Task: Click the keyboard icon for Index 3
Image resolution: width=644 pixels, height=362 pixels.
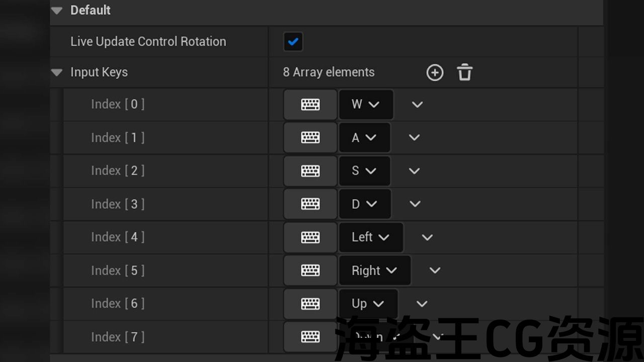Action: click(x=310, y=204)
